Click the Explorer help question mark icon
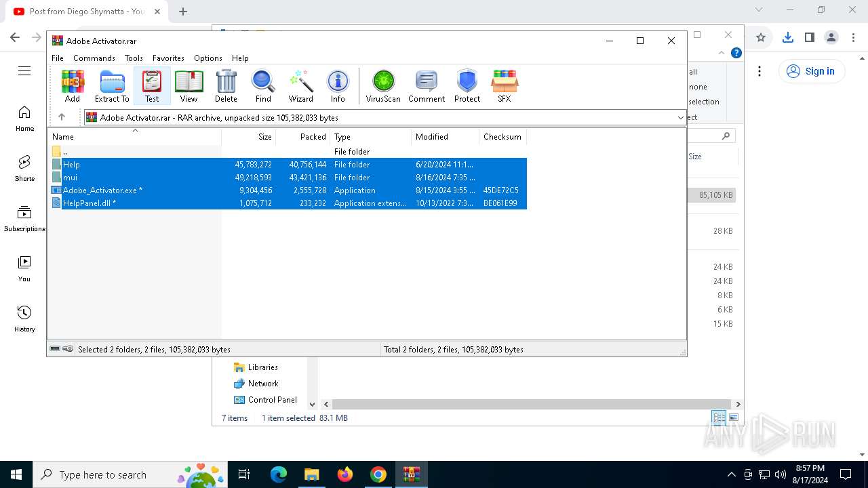The height and width of the screenshot is (488, 868). pyautogui.click(x=736, y=53)
